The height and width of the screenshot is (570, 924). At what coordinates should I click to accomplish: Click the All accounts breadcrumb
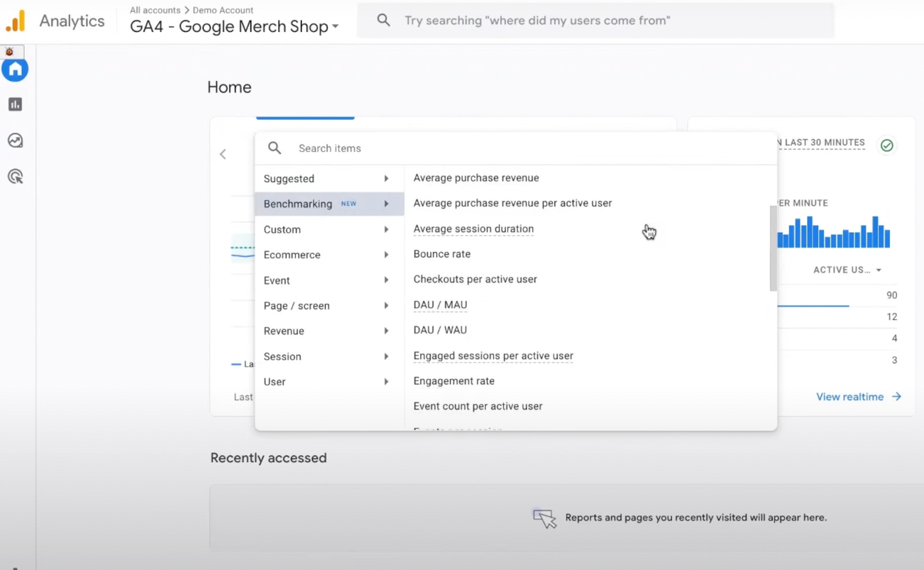click(x=155, y=10)
